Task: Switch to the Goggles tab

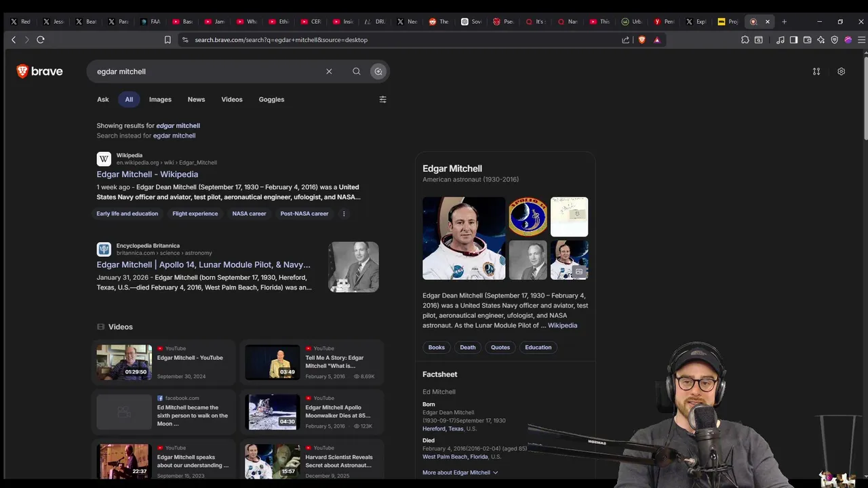Action: click(271, 100)
